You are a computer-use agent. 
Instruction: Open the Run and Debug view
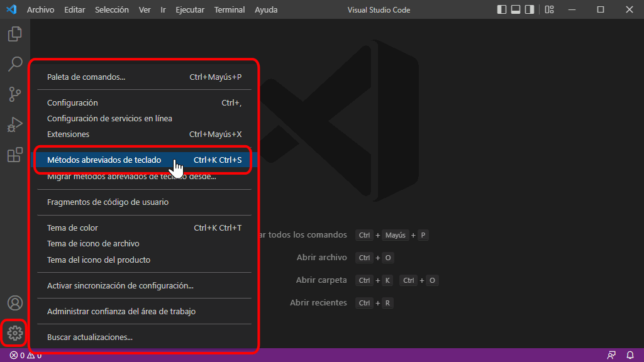click(15, 124)
